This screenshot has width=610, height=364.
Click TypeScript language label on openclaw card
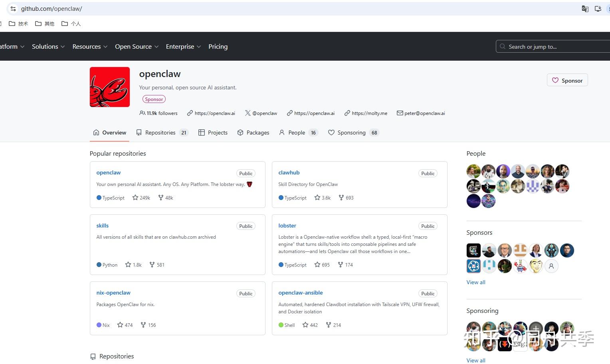(x=113, y=198)
